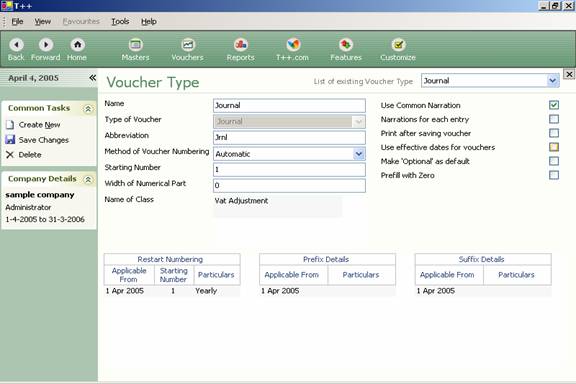
Task: Open the Home toolbar icon
Action: pyautogui.click(x=77, y=45)
